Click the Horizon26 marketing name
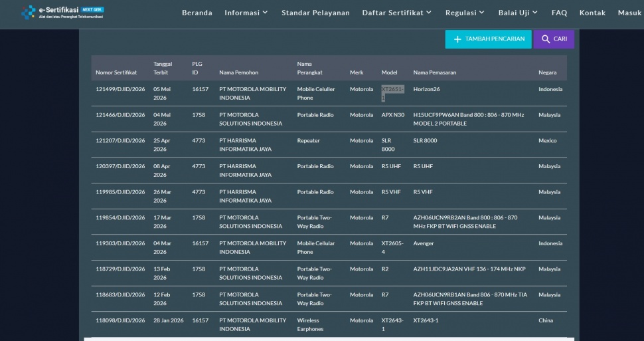644x341 pixels. click(426, 89)
